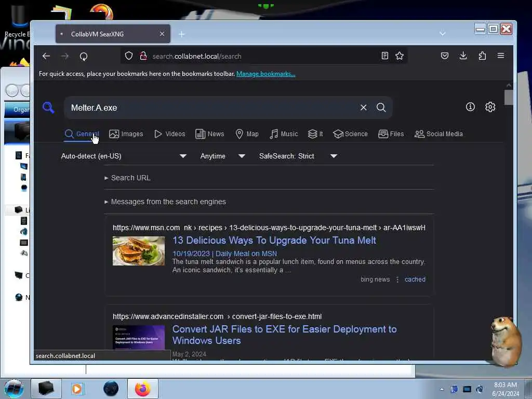Open the SearXNG About info icon

tap(470, 107)
